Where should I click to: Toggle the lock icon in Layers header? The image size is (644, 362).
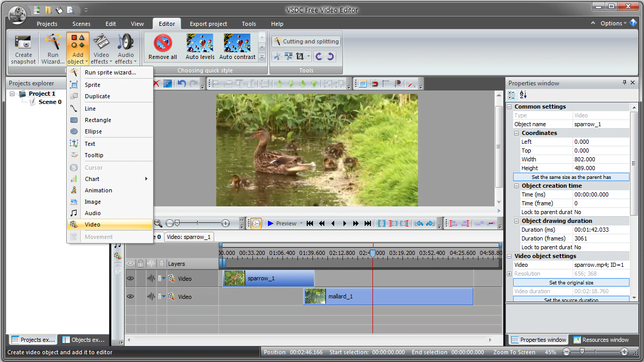pyautogui.click(x=140, y=264)
